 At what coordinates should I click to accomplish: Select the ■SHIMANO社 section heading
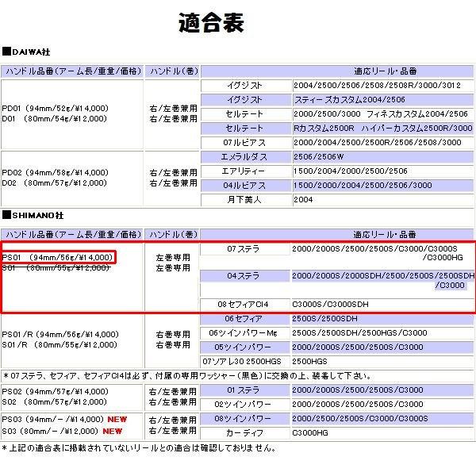click(x=33, y=215)
